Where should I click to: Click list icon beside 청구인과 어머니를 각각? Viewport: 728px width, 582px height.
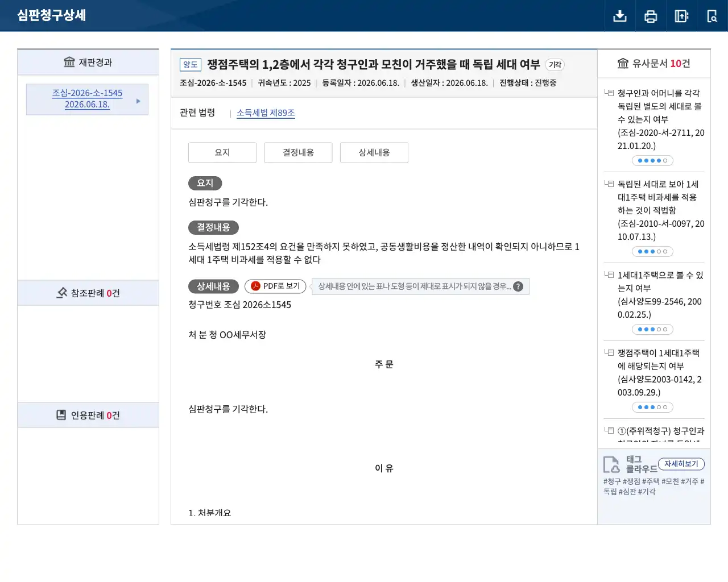click(609, 93)
